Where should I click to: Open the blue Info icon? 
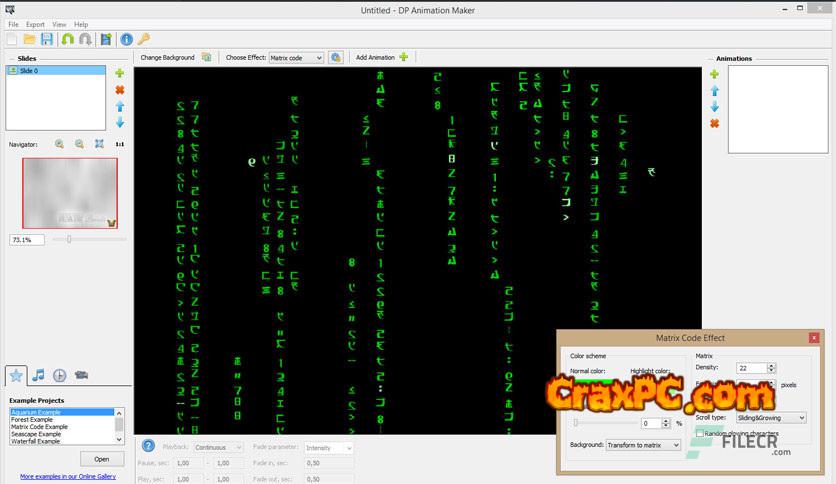pos(126,39)
